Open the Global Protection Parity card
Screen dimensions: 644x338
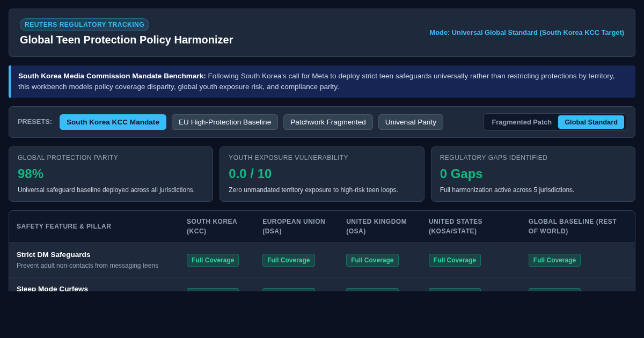(111, 174)
